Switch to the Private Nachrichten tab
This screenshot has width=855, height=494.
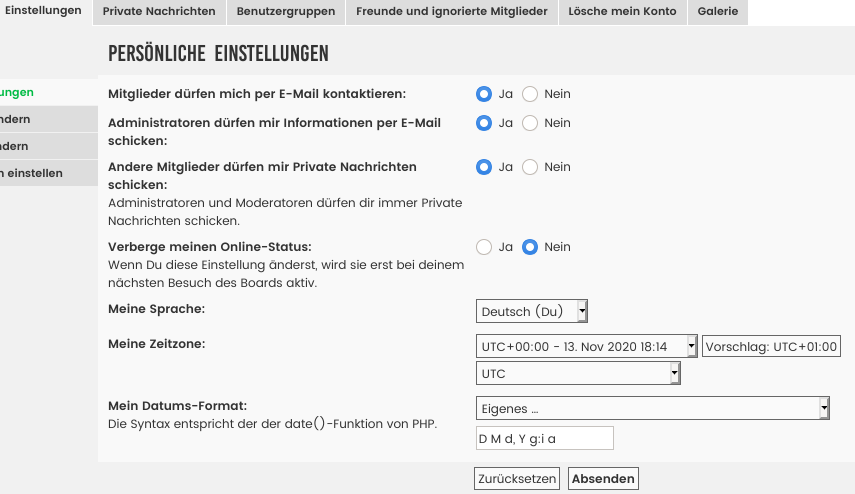[x=159, y=12]
